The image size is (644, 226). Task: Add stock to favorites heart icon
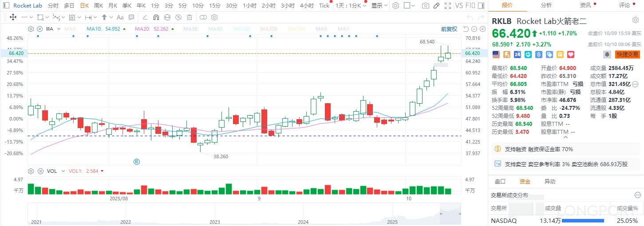tap(571, 55)
